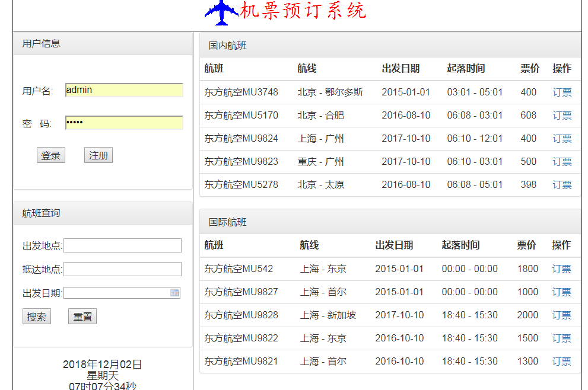Click the 搜索 button
The height and width of the screenshot is (390, 588).
click(x=37, y=317)
